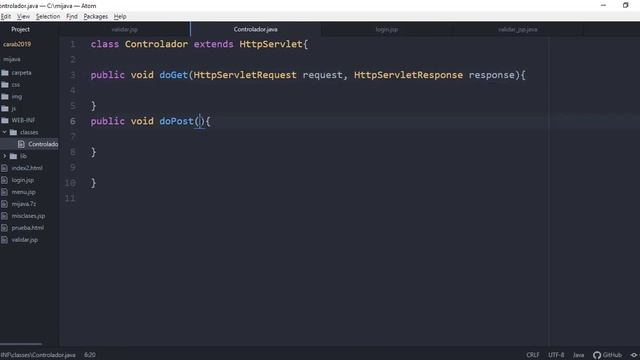Select carab2019 project root
This screenshot has height=360, width=640.
(x=17, y=44)
